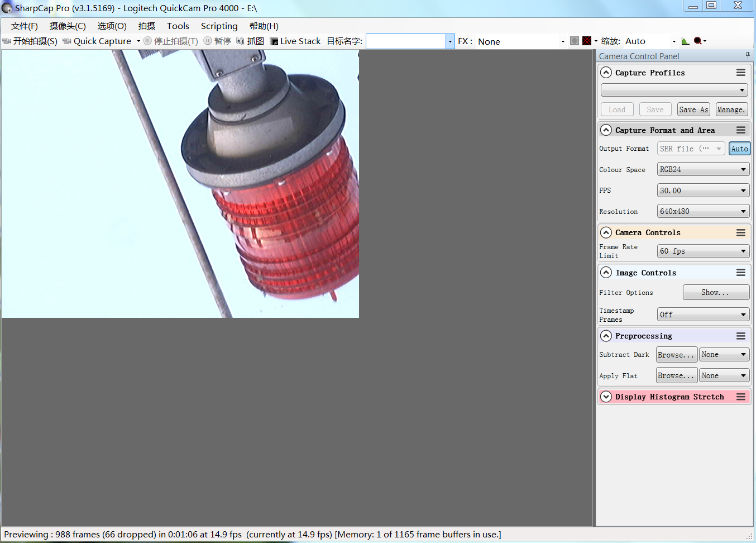Open the 拍摄 menu
The width and height of the screenshot is (756, 543).
pyautogui.click(x=147, y=26)
